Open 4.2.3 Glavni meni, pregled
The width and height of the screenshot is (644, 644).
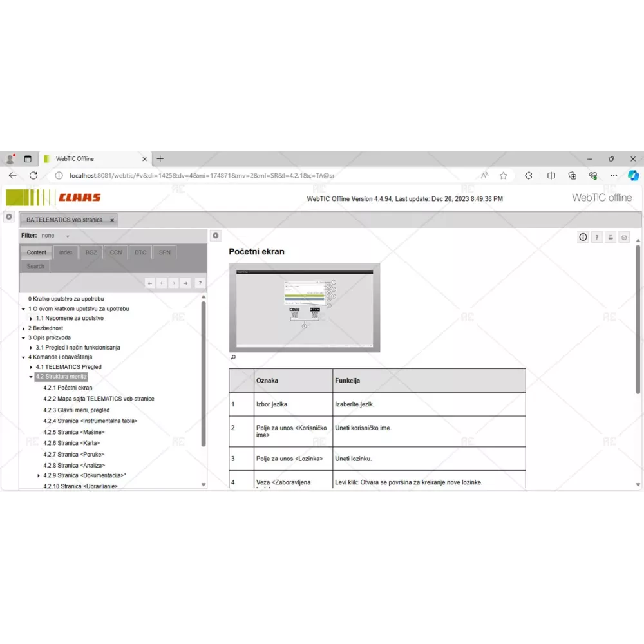76,410
